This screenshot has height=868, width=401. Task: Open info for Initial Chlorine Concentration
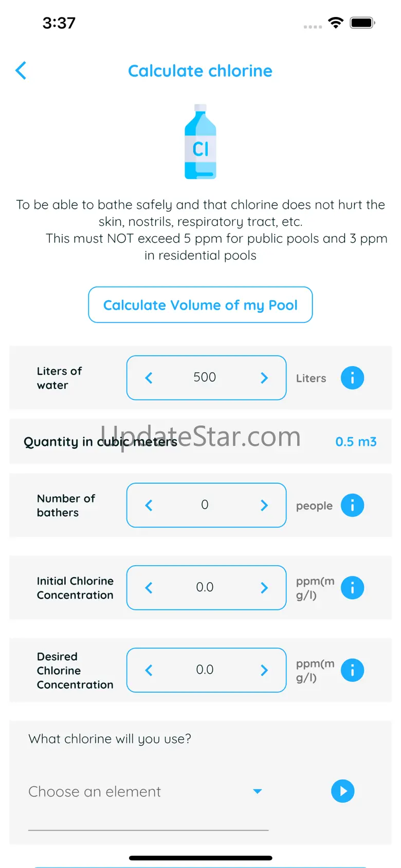point(352,588)
